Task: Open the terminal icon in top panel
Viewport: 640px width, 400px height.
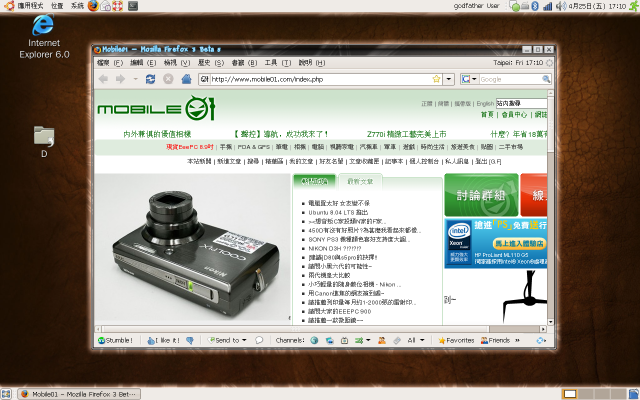Action: click(x=133, y=6)
